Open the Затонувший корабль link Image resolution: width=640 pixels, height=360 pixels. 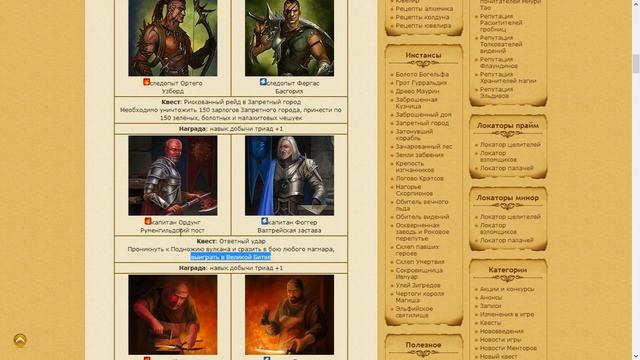click(x=414, y=135)
